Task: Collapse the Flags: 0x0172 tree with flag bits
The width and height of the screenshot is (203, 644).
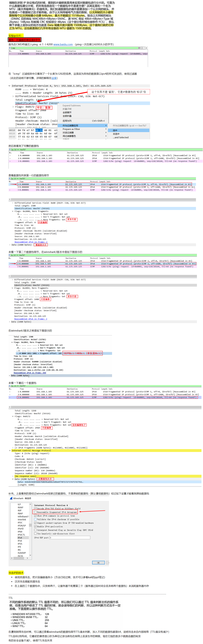Action: (x=13, y=416)
